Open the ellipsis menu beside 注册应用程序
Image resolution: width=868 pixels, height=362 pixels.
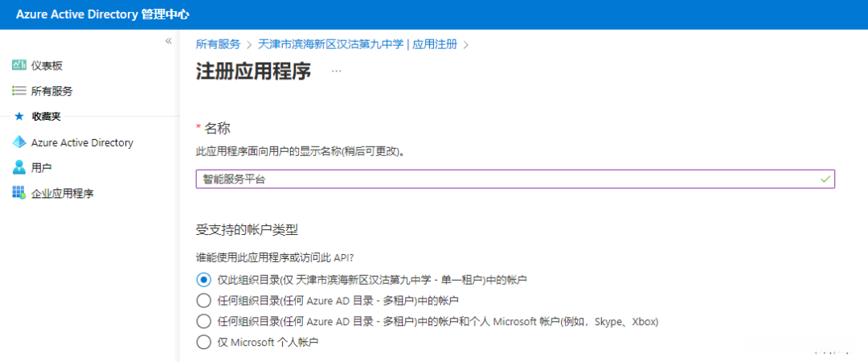point(337,72)
